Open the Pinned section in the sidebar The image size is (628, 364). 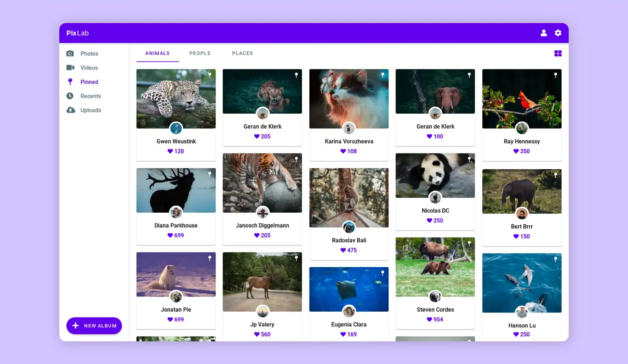[89, 82]
